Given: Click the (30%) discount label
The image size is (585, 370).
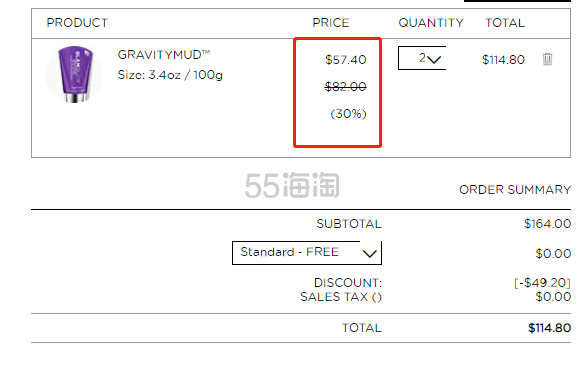Looking at the screenshot, I should pyautogui.click(x=348, y=114).
